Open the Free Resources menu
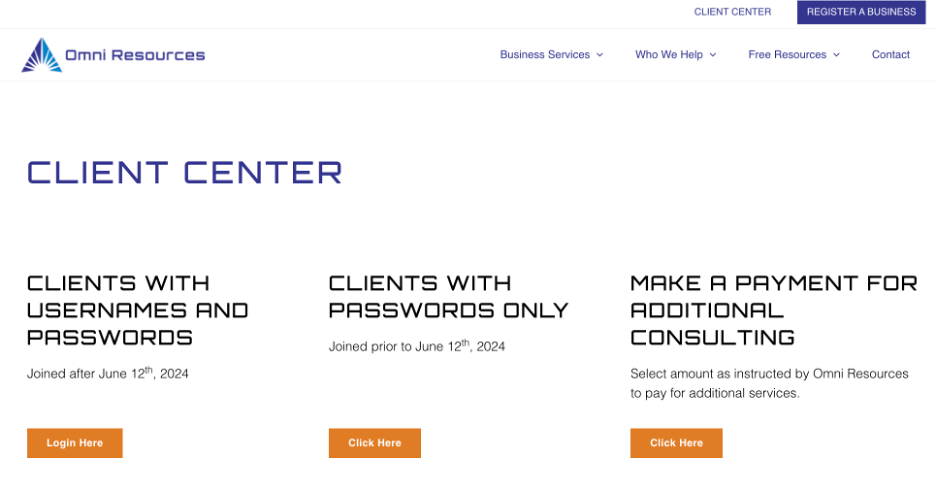 coord(787,54)
